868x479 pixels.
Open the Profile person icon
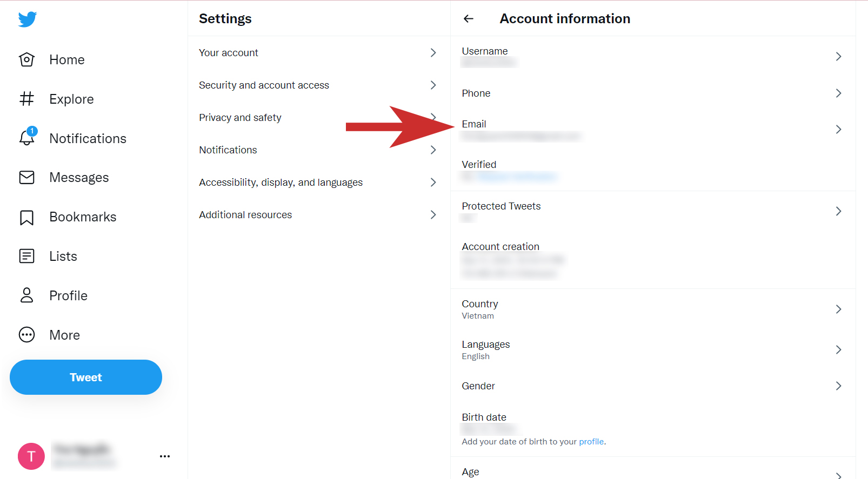[x=26, y=295]
